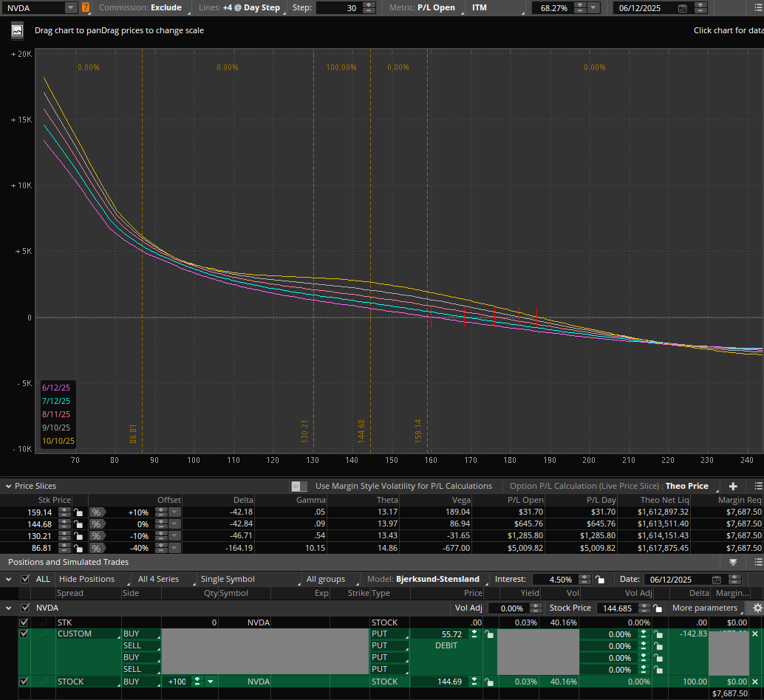The height and width of the screenshot is (700, 764).
Task: Click the lock icon beside the 55.72 PUT price
Action: [489, 634]
